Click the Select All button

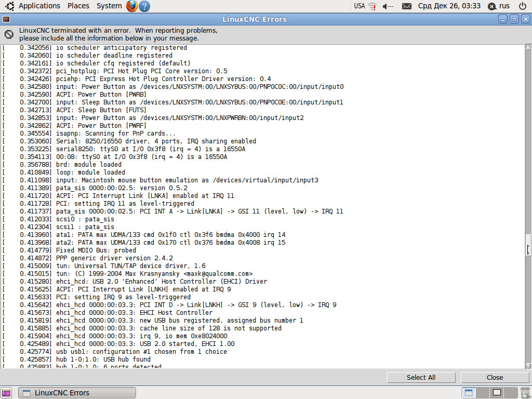pyautogui.click(x=421, y=377)
